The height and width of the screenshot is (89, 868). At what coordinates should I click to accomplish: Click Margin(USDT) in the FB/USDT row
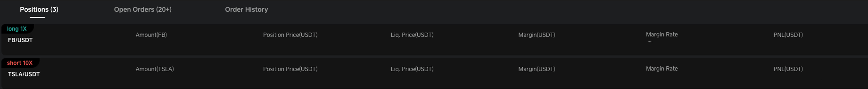click(536, 35)
